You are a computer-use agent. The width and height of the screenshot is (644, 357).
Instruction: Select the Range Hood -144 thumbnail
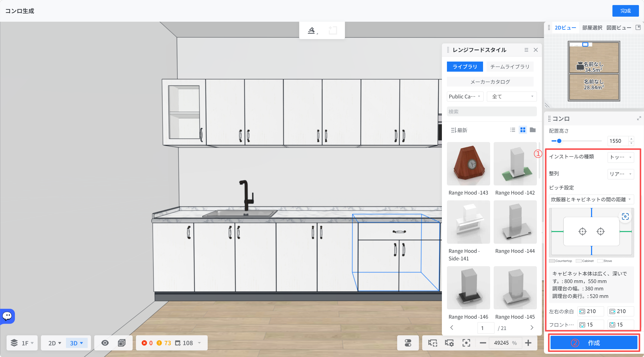pyautogui.click(x=515, y=222)
